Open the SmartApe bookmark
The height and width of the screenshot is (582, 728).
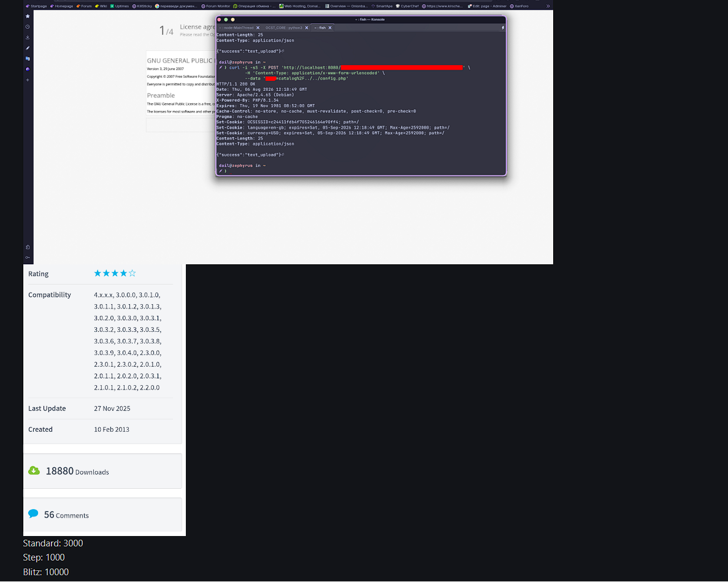[x=382, y=6]
